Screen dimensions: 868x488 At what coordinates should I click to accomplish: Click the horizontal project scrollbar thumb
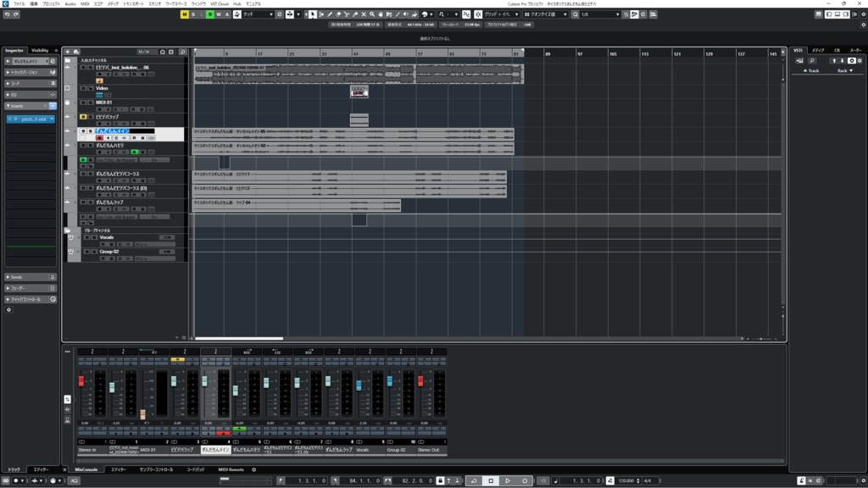238,339
